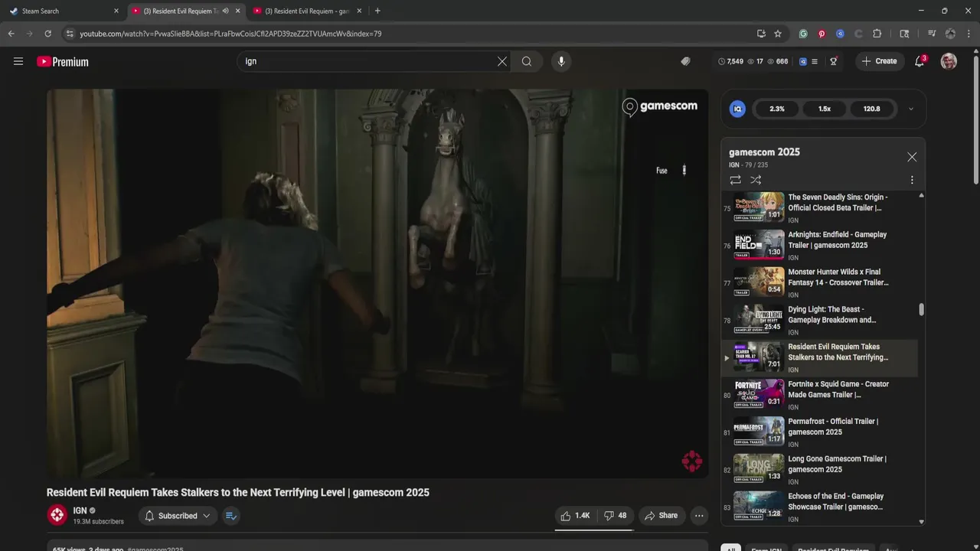This screenshot has width=980, height=551.
Task: Select the All filter chip
Action: click(730, 549)
